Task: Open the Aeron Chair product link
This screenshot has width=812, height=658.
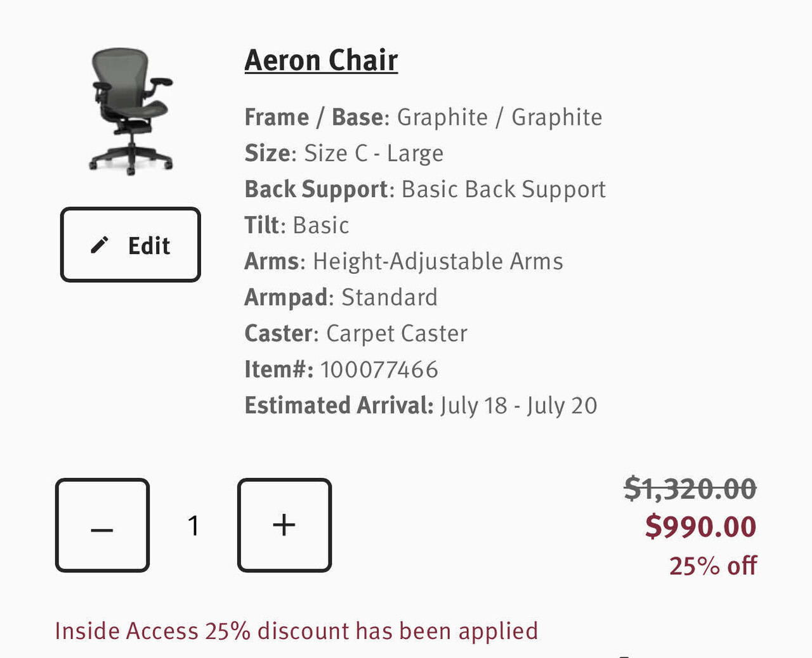Action: [321, 61]
